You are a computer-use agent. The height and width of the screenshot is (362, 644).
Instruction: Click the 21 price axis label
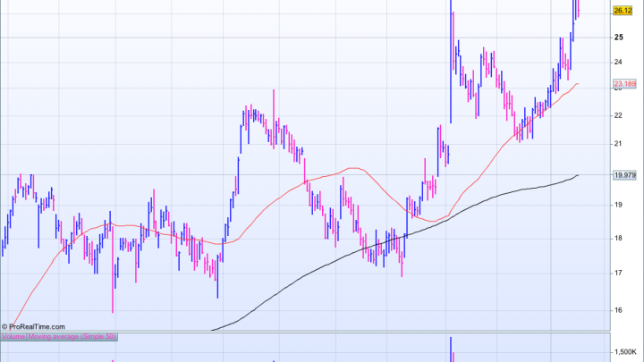tap(618, 144)
